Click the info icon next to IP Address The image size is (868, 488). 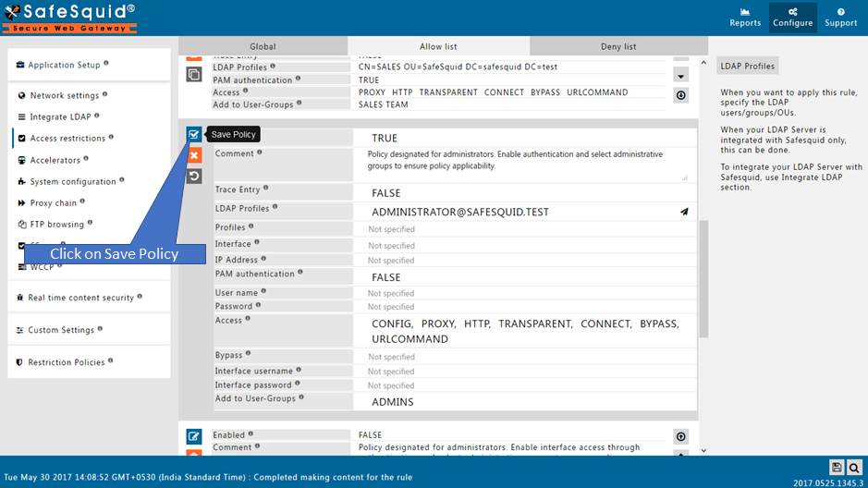[x=263, y=259]
